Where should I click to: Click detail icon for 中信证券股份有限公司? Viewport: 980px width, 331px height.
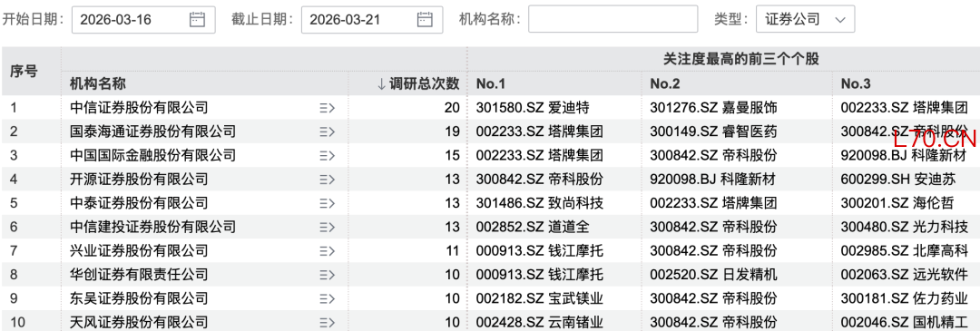327,108
